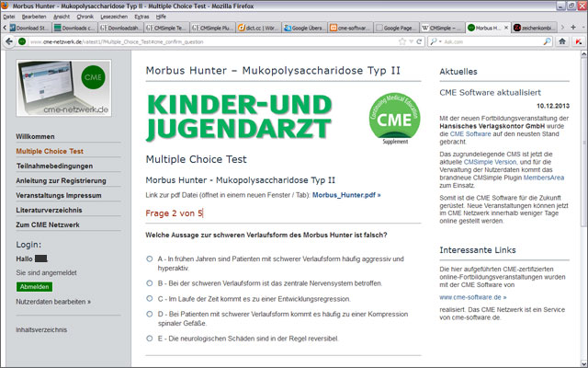Click the cme-netzwerk.de laptop logo image
The image size is (588, 368).
click(63, 88)
